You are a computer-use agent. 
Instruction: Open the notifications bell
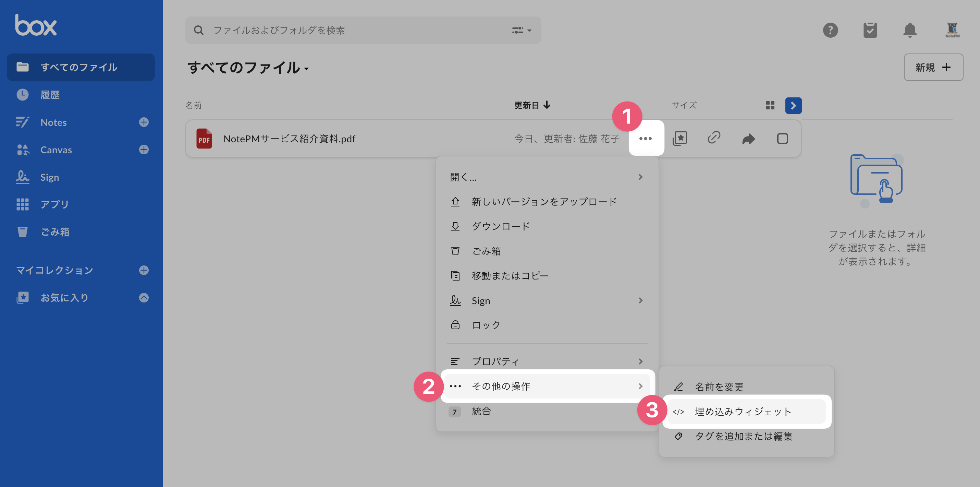[910, 30]
